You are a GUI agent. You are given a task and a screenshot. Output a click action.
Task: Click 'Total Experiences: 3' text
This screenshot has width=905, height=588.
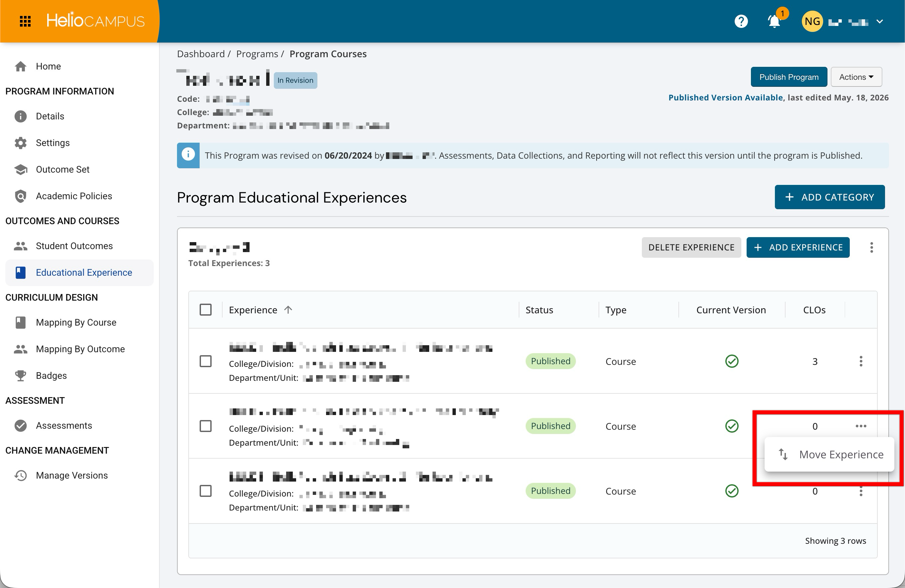click(229, 263)
